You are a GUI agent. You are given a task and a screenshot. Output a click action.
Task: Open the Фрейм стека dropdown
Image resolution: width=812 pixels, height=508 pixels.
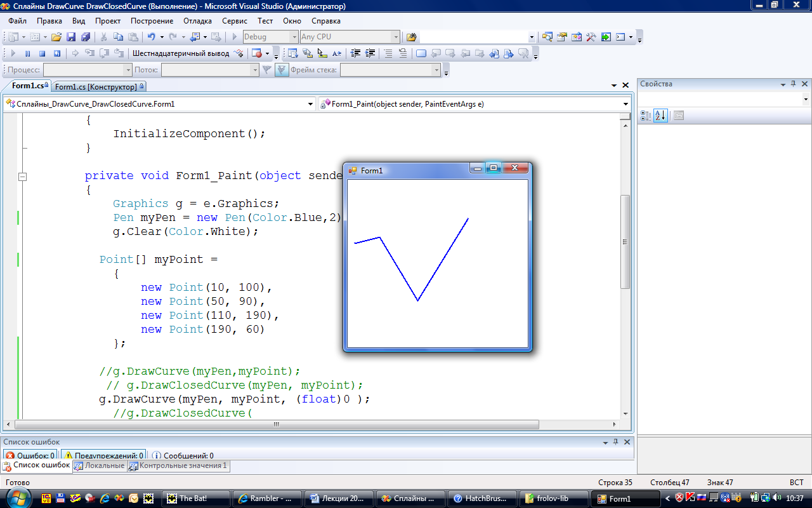(438, 70)
